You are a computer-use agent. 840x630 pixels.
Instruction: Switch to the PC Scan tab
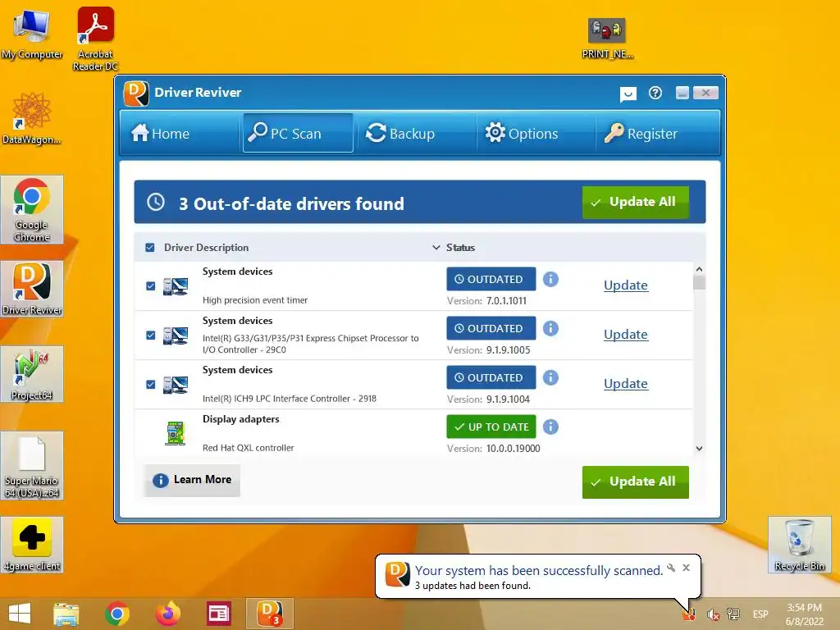pos(298,133)
